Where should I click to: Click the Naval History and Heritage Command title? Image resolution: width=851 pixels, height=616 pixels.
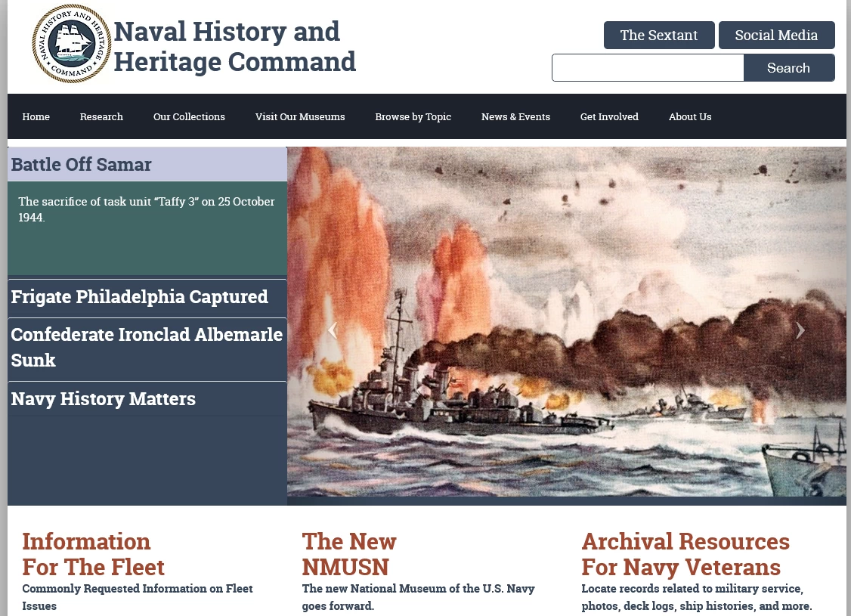click(234, 47)
